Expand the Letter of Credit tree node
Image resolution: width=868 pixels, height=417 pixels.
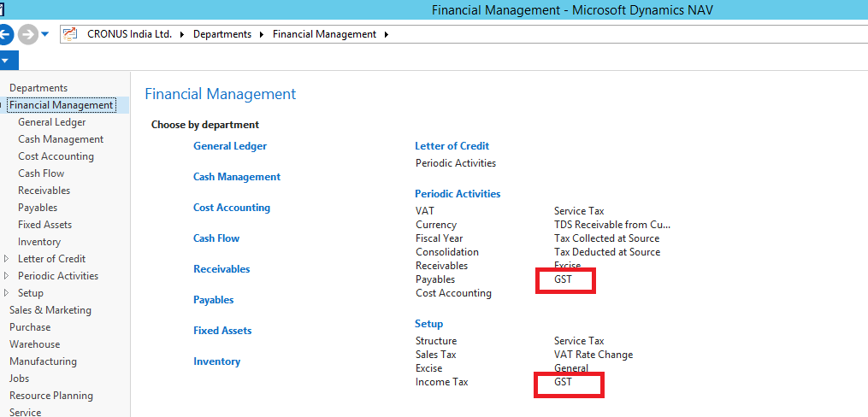(x=6, y=259)
